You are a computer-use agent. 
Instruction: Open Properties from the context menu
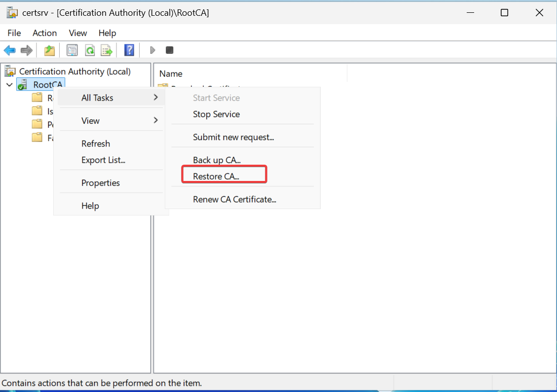pyautogui.click(x=101, y=183)
